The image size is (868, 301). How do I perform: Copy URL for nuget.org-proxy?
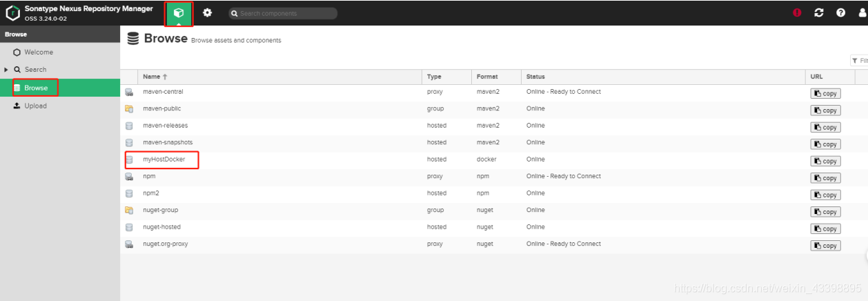tap(825, 246)
